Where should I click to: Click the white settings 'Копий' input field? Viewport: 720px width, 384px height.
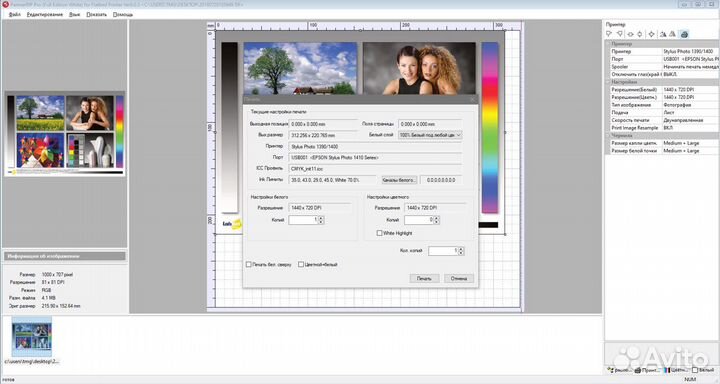(x=303, y=220)
